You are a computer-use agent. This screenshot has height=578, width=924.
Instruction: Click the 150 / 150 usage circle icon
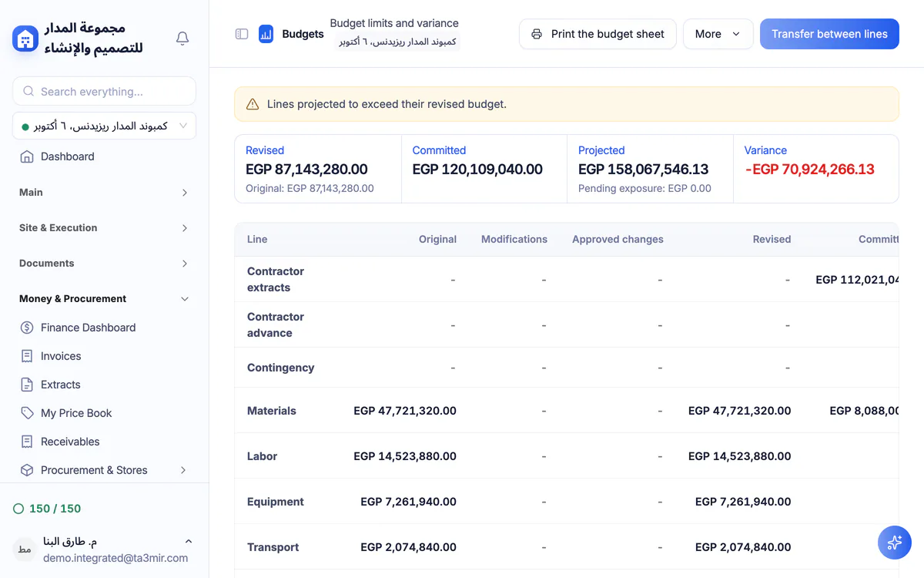coord(19,509)
